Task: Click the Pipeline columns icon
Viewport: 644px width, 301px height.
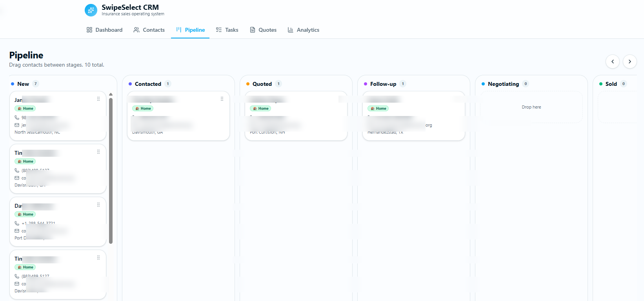Action: point(179,29)
